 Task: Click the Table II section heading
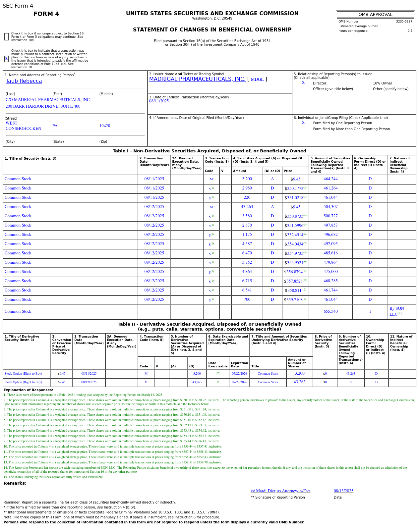pyautogui.click(x=209, y=327)
